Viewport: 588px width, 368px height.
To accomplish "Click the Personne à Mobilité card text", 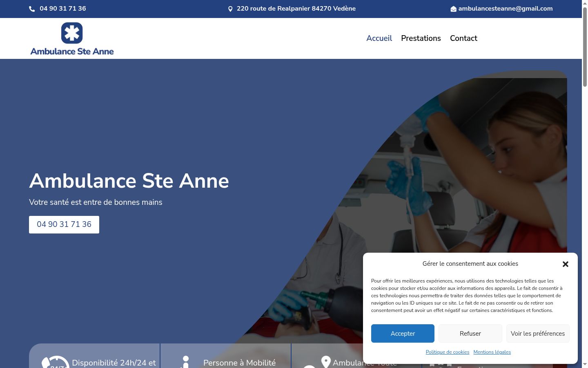I will [x=240, y=363].
